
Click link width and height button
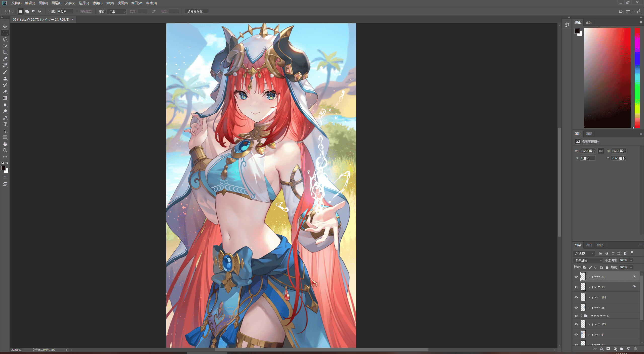(x=601, y=151)
